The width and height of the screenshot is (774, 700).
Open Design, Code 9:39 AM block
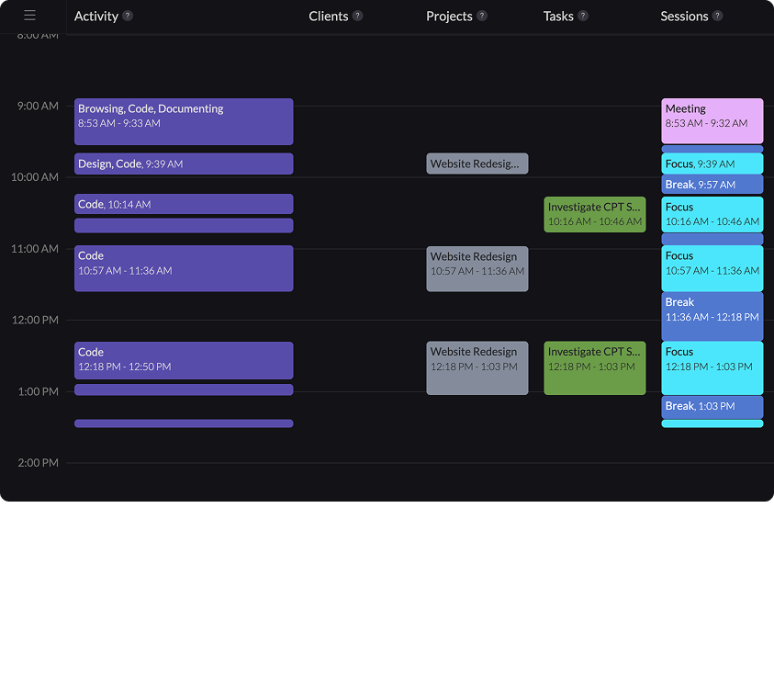click(184, 164)
